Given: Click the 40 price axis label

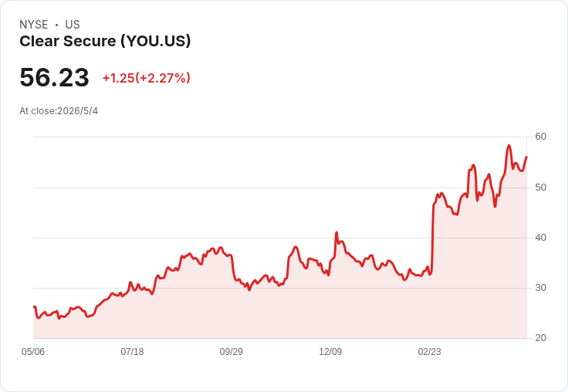Looking at the screenshot, I should coord(540,238).
